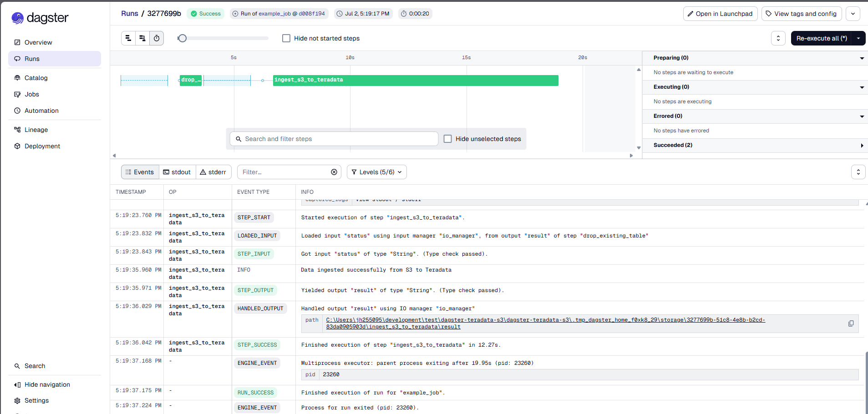Open the Re-execute all dropdown arrow

pos(858,38)
